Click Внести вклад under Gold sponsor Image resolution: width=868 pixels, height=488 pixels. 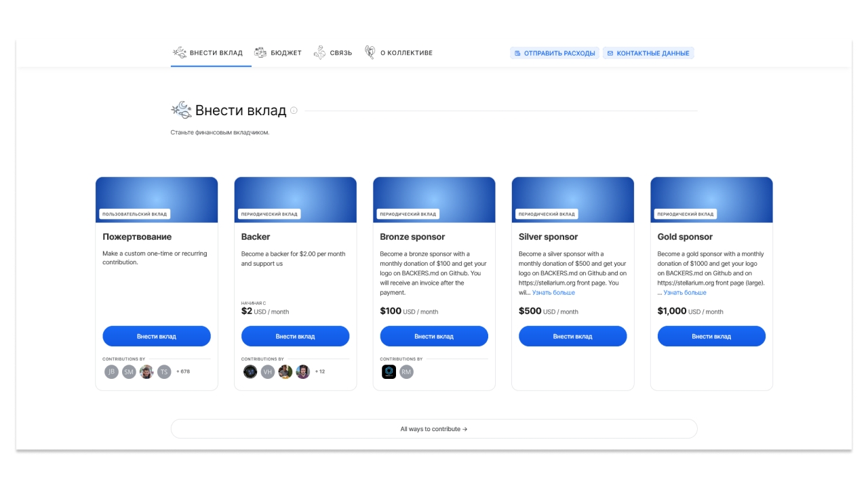point(711,336)
